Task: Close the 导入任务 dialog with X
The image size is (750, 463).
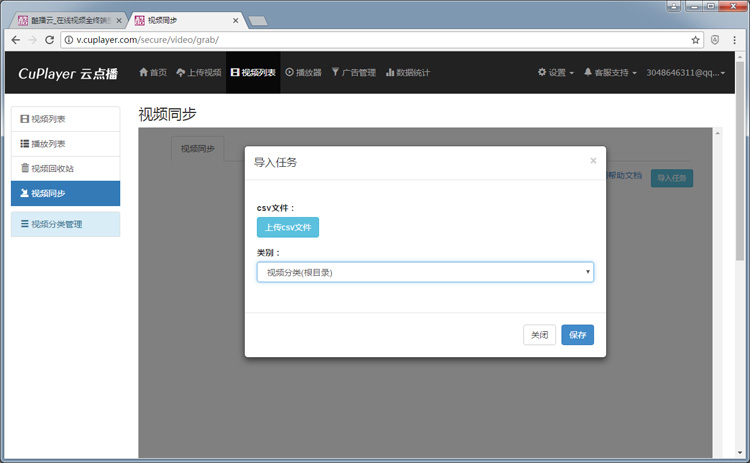Action: (593, 160)
